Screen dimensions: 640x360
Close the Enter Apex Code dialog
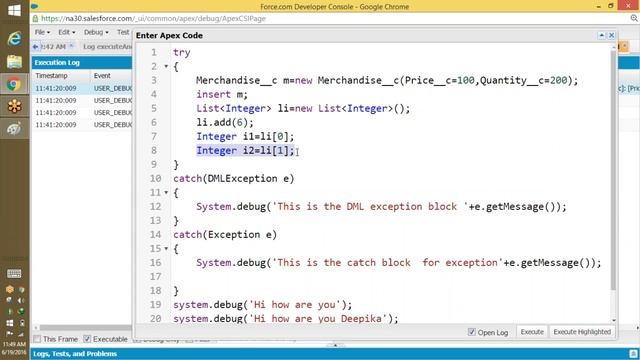point(611,36)
